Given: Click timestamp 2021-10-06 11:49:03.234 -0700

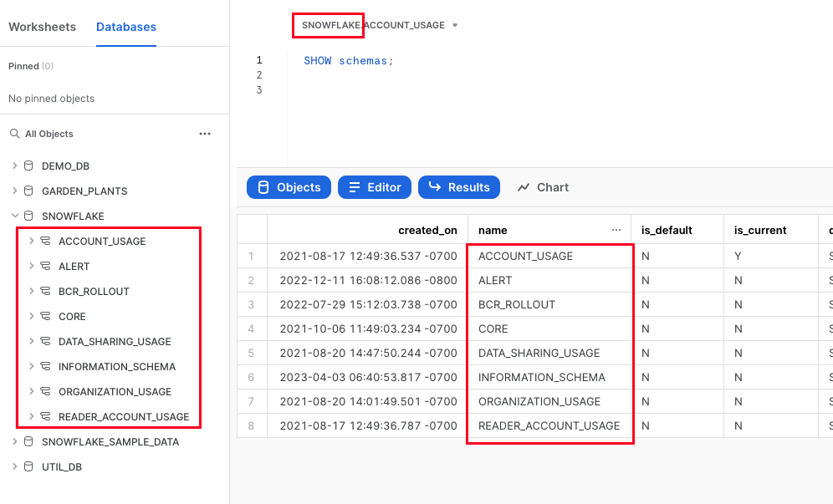Looking at the screenshot, I should pyautogui.click(x=368, y=328).
